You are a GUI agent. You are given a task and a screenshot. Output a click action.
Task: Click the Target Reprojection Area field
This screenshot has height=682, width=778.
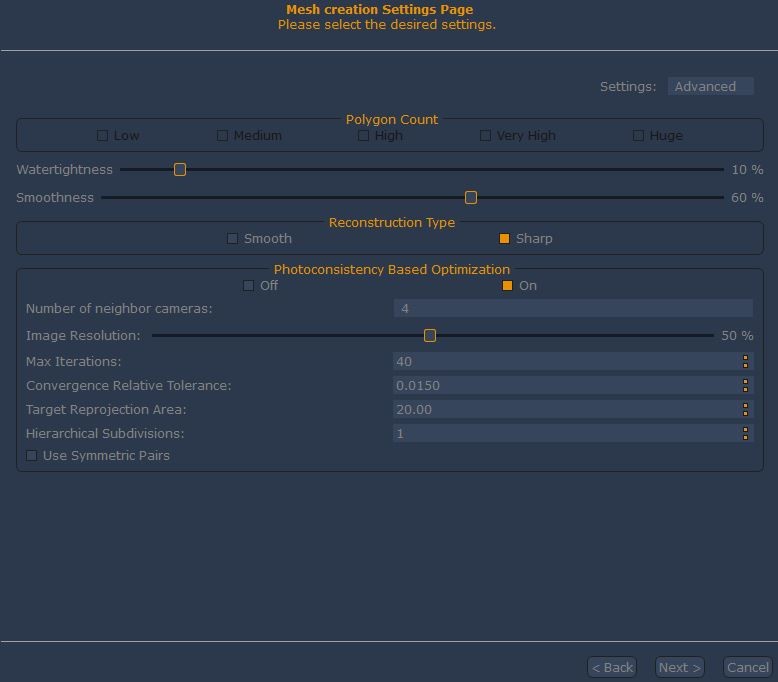[565, 410]
